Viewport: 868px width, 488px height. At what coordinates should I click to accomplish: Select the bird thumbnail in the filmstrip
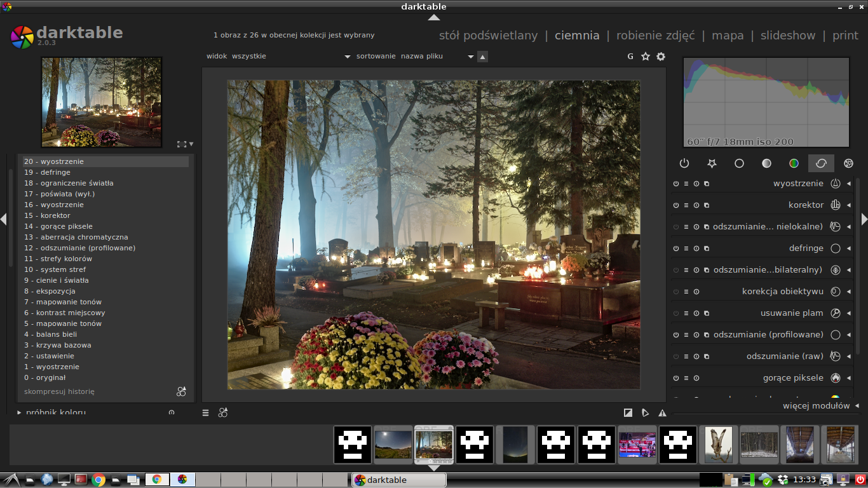[719, 444]
